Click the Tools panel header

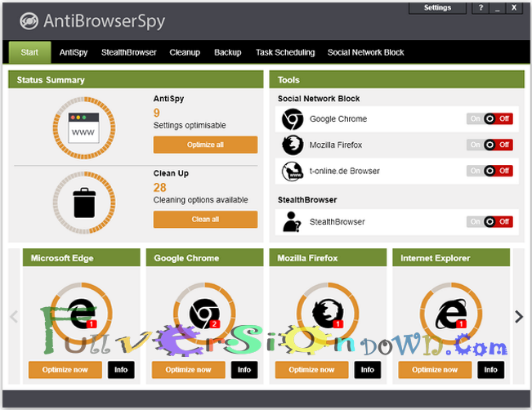396,80
